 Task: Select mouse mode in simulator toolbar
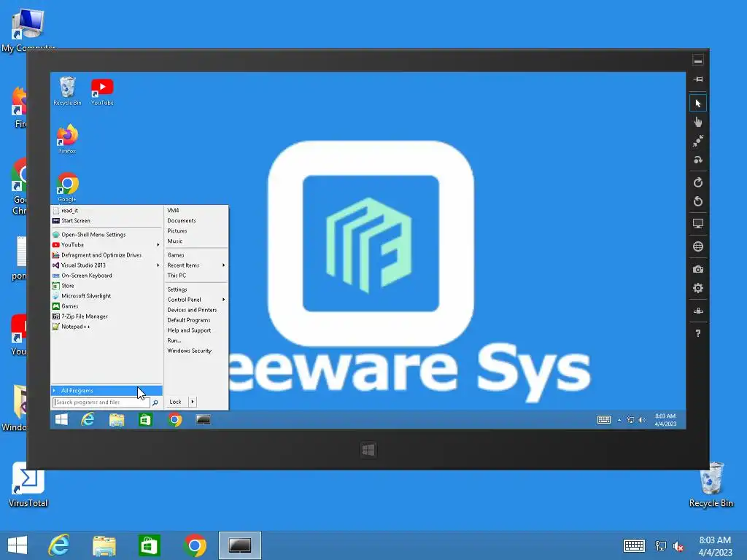point(698,104)
